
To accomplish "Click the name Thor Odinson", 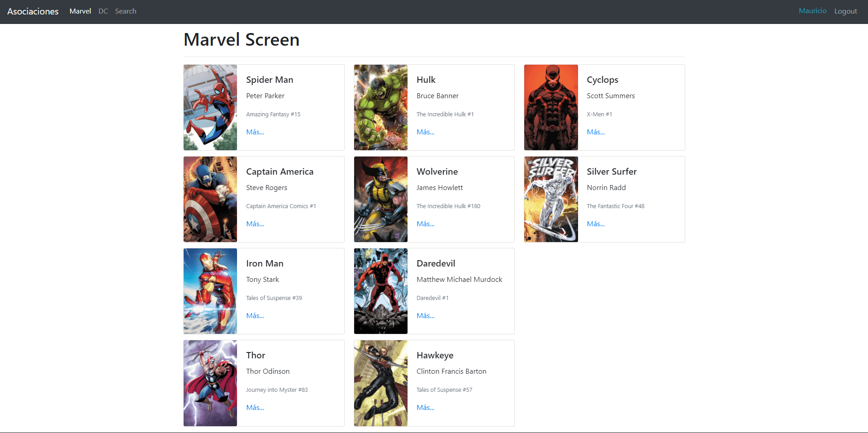I will 268,371.
